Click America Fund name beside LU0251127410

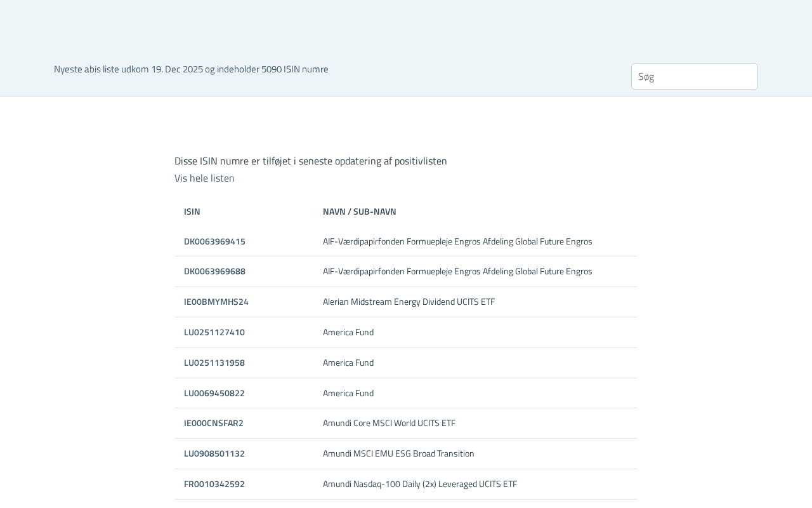coord(348,332)
